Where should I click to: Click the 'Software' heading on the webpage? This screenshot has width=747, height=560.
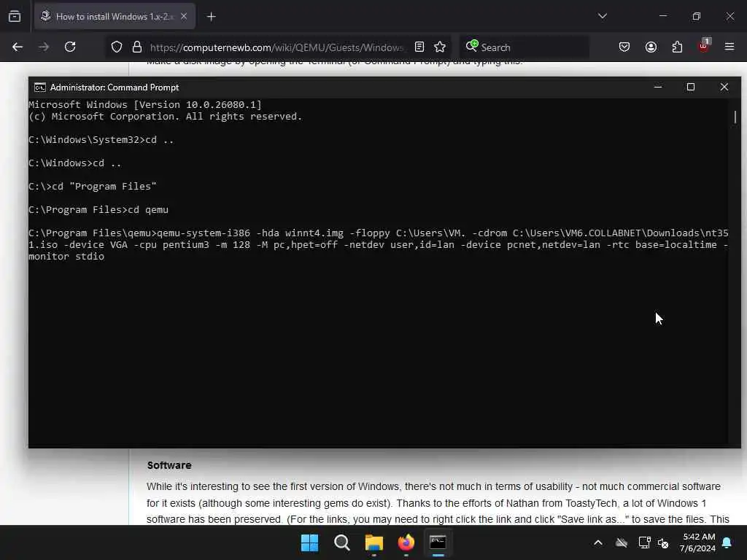click(169, 465)
